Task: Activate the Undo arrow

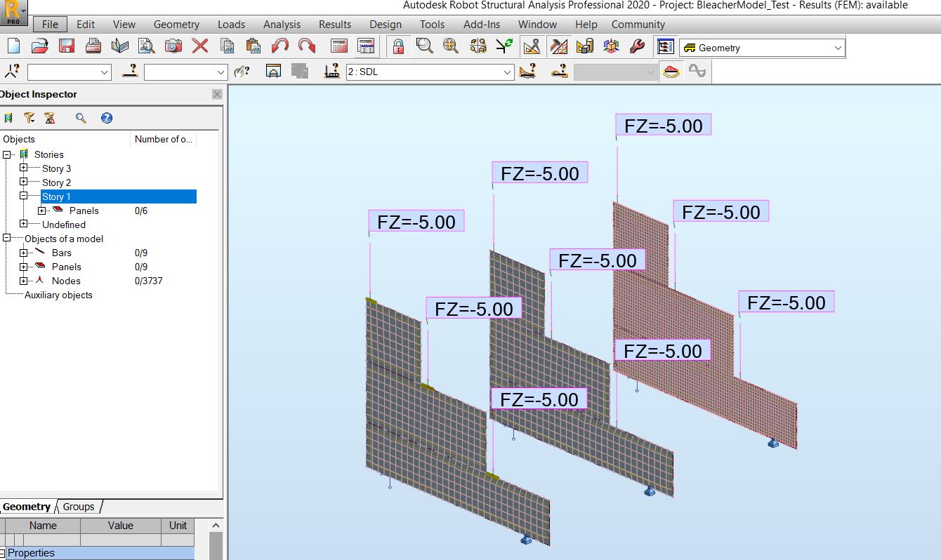Action: (279, 46)
